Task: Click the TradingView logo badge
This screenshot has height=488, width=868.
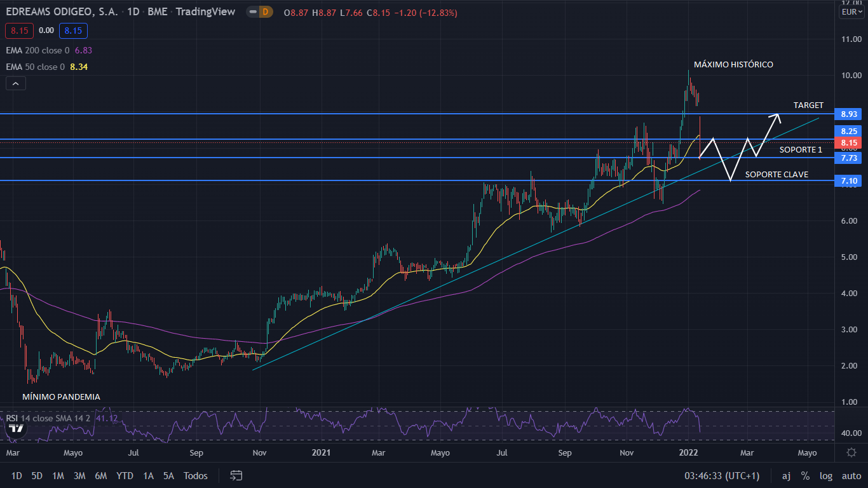Action: 17,428
